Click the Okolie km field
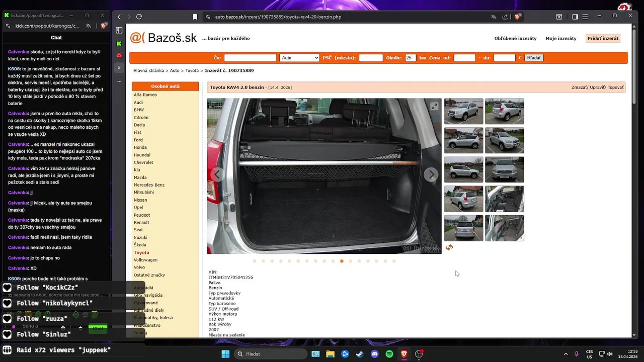Image resolution: width=644 pixels, height=362 pixels. (411, 58)
